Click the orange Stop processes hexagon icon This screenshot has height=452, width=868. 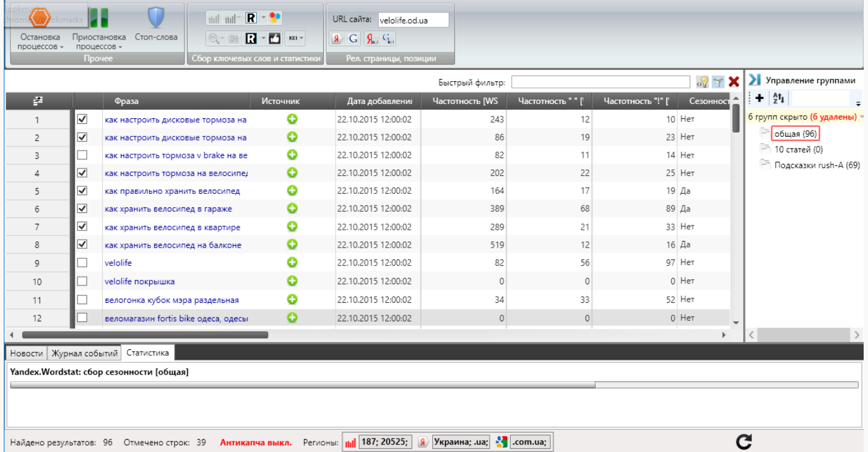[39, 17]
